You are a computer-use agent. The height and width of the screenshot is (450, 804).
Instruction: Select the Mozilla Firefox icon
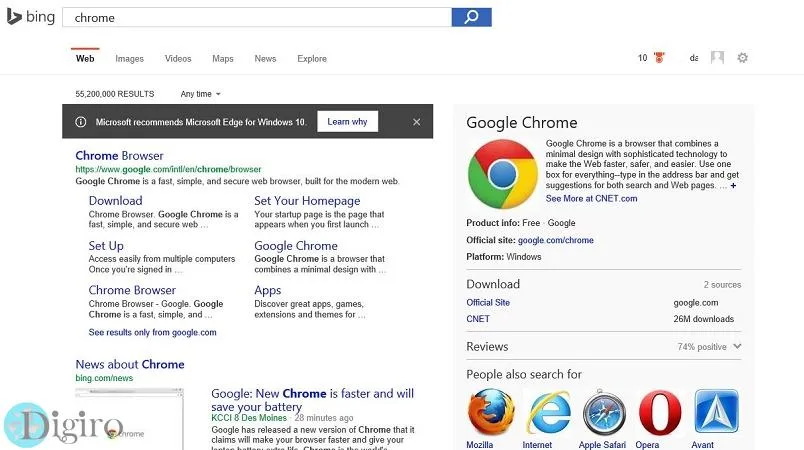[x=491, y=412]
